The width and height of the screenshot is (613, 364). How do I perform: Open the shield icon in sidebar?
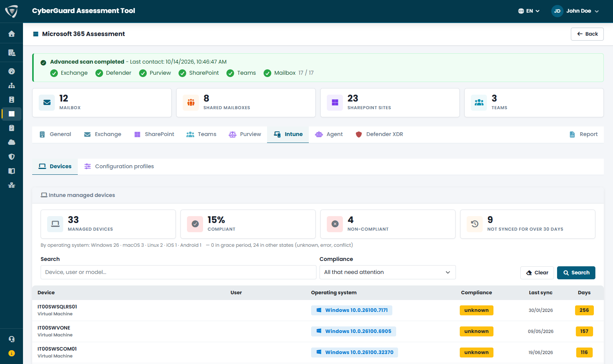(x=11, y=157)
